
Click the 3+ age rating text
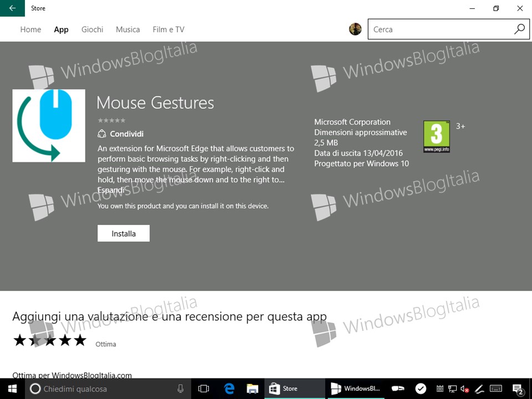[461, 126]
